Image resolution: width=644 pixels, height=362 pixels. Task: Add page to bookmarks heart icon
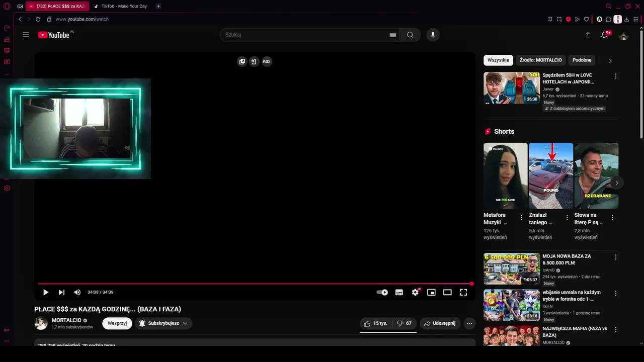pos(586,19)
